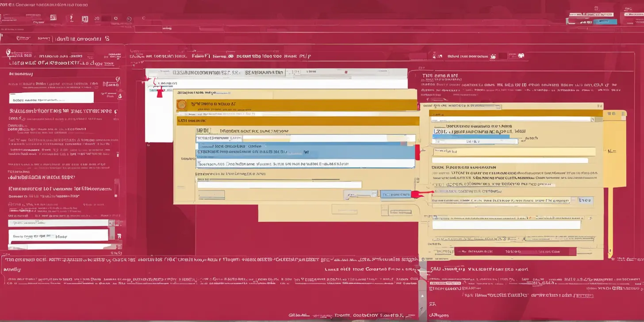Click the small blue button in the top-right toolbar
The image size is (644, 322).
coord(605,22)
